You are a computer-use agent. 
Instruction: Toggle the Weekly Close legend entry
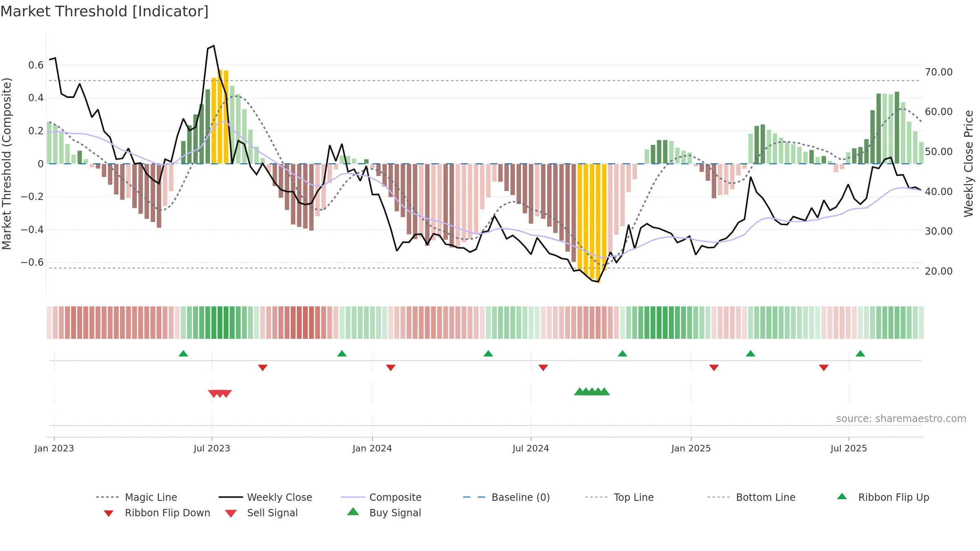tap(265, 497)
